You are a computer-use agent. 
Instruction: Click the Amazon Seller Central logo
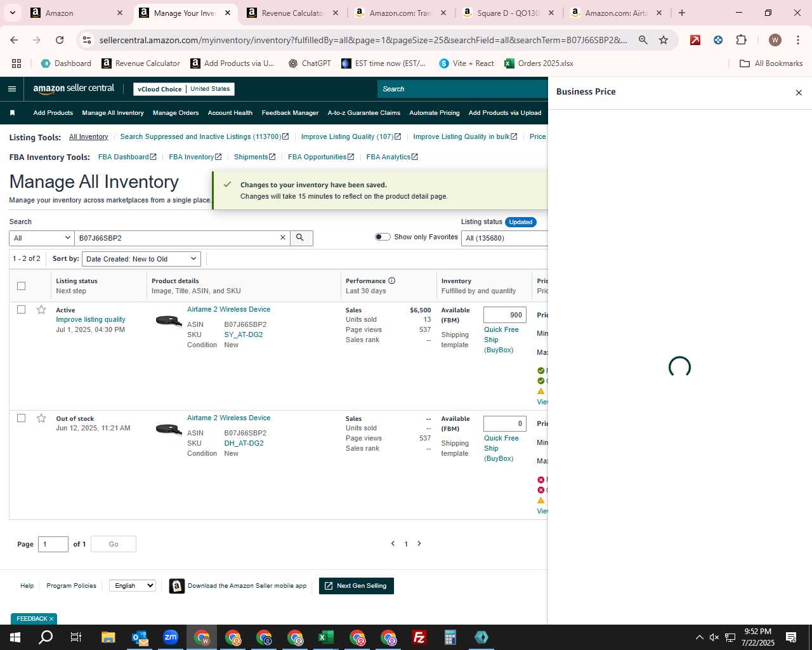coord(74,89)
